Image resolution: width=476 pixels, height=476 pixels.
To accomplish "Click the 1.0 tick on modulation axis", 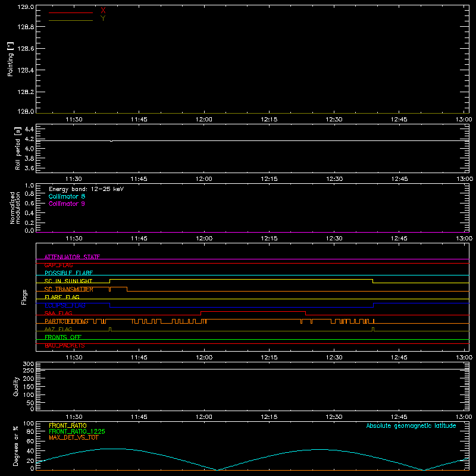I will coord(29,186).
